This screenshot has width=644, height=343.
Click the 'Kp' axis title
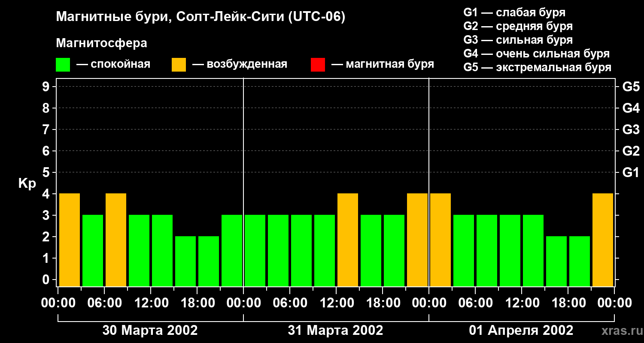(x=27, y=184)
